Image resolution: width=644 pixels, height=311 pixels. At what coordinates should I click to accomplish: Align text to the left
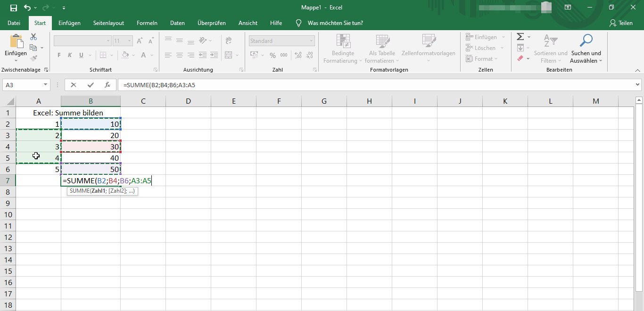click(x=168, y=55)
